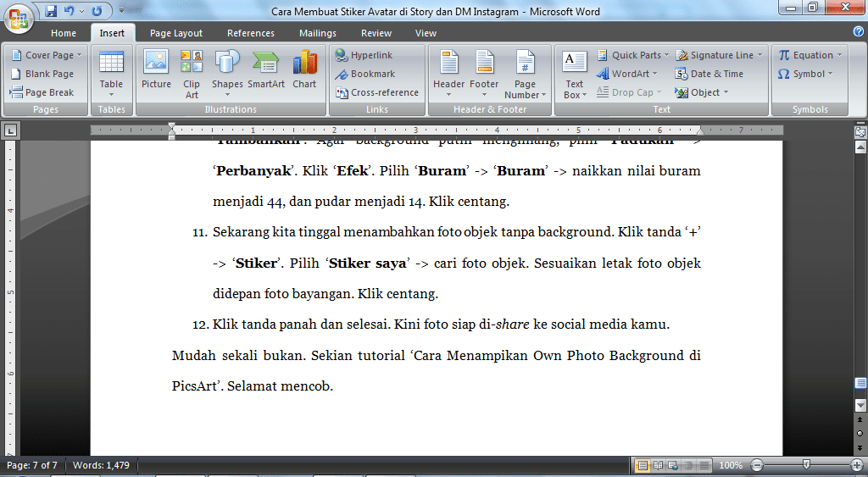Open the WordArt gallery
Viewport: 868px width, 477px height.
(627, 74)
